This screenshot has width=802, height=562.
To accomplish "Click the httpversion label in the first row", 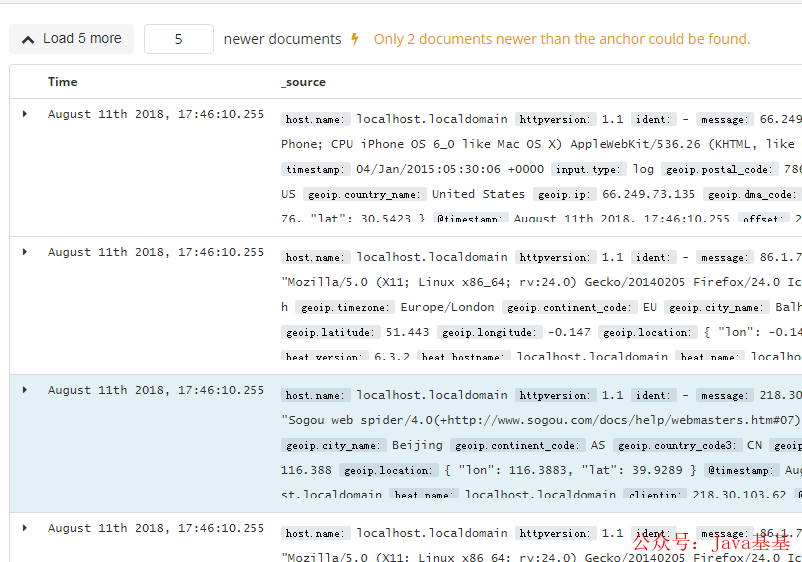I will (x=555, y=119).
